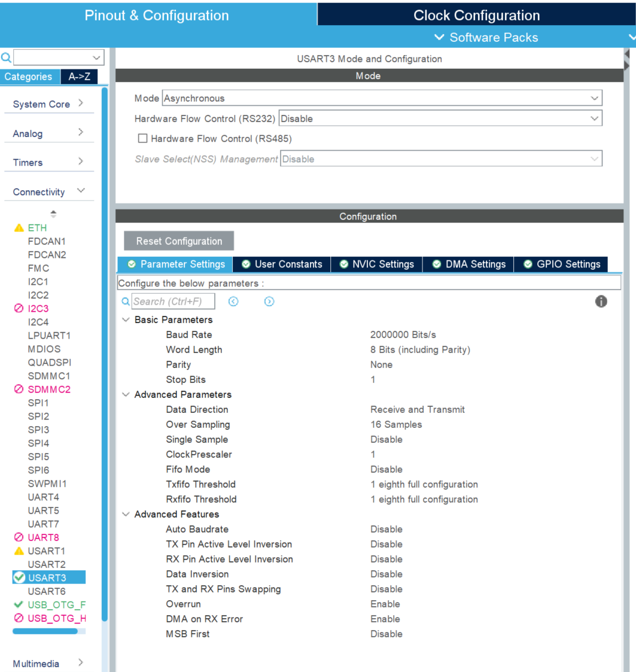Click the info icon near parameter search bar
The width and height of the screenshot is (636, 672).
[601, 302]
